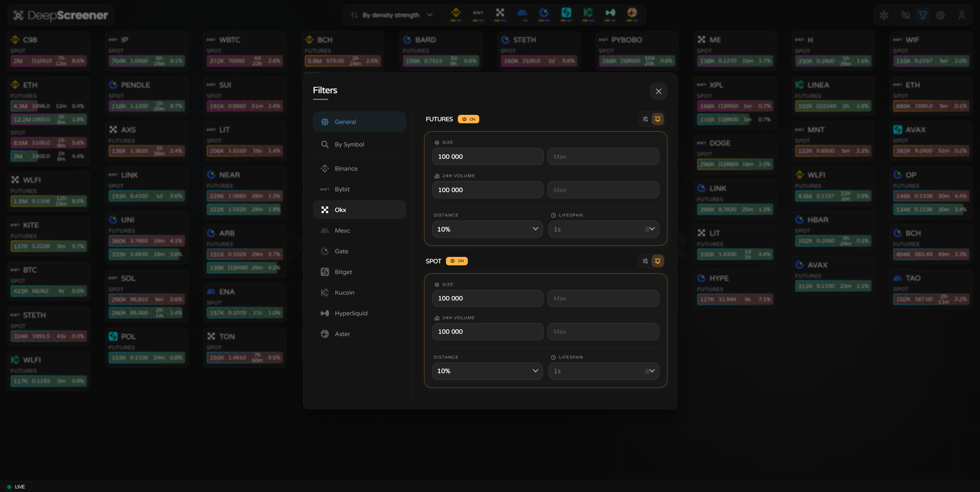Select the By Symbol section in Filters
Viewport: 980px width, 492px height.
coord(359,144)
